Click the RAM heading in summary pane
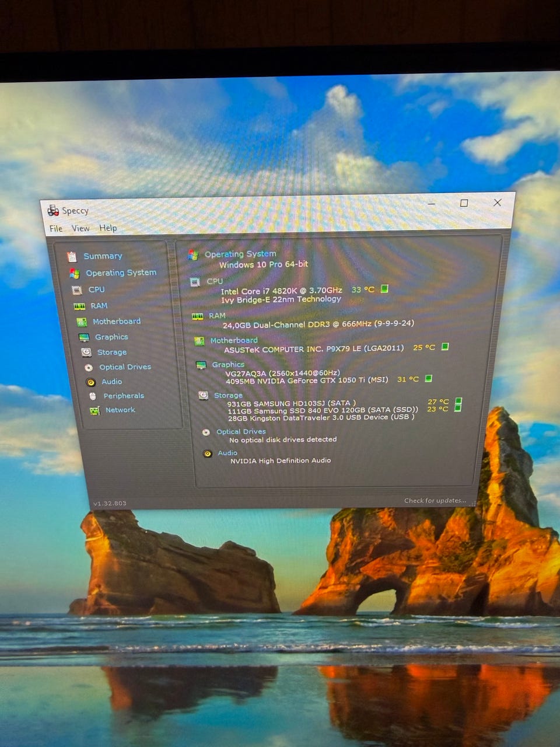The width and height of the screenshot is (560, 747). pos(217,316)
